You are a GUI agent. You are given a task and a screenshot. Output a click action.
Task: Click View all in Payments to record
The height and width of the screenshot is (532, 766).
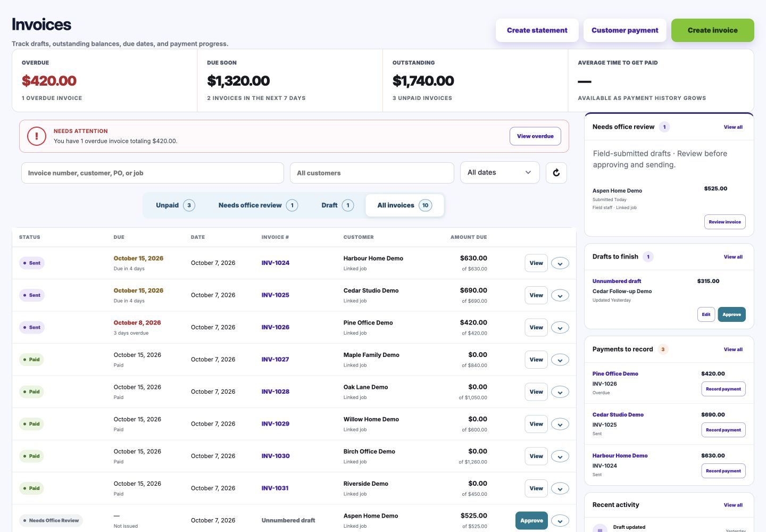[733, 350]
